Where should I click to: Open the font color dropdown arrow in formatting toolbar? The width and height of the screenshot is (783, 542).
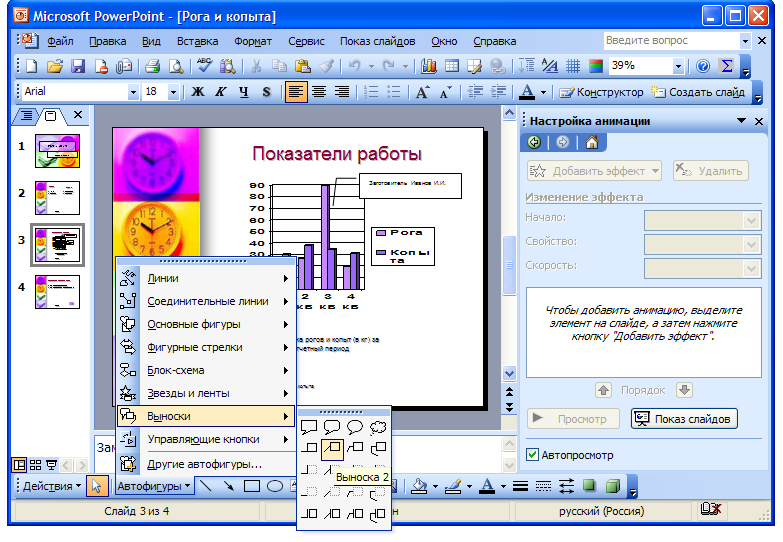click(x=543, y=92)
